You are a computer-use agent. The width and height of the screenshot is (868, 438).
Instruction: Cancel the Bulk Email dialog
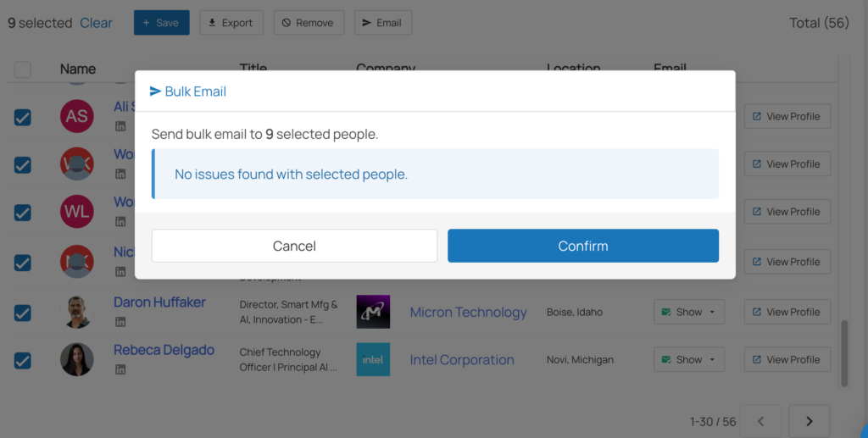(294, 246)
